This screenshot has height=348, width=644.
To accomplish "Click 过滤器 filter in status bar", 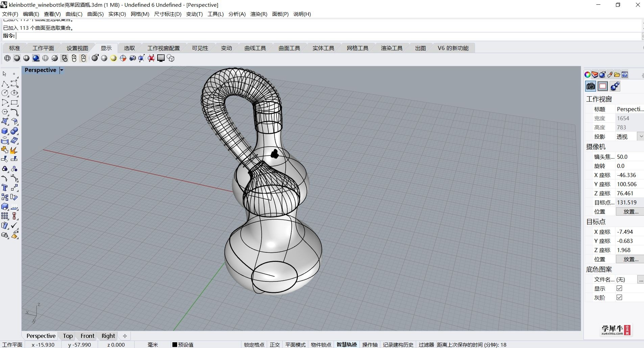I will pos(426,345).
